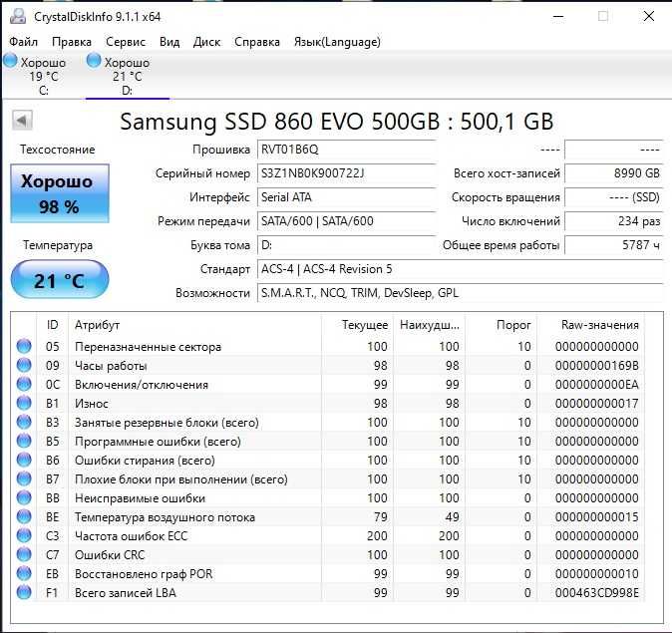Click the features field with S.M.A.R.T., NCQ, TRIM
Screen dimensions: 672x633
[461, 293]
